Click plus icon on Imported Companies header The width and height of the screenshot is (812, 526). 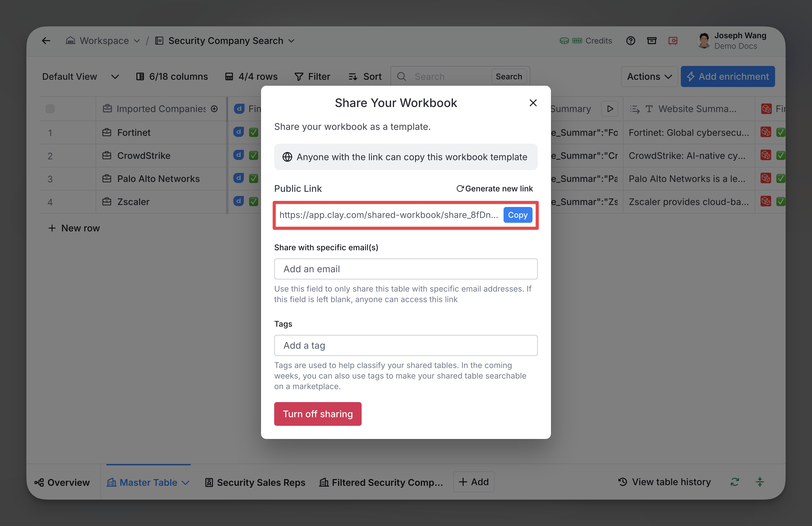click(x=214, y=109)
